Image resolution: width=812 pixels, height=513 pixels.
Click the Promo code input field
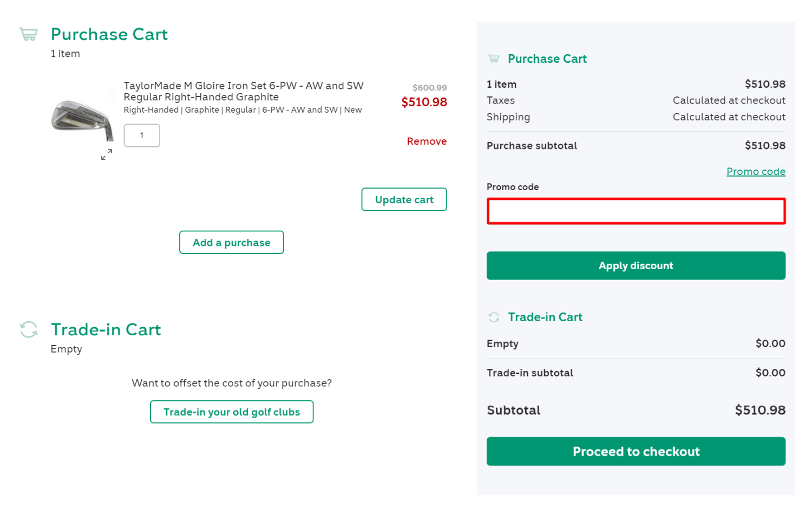point(636,211)
